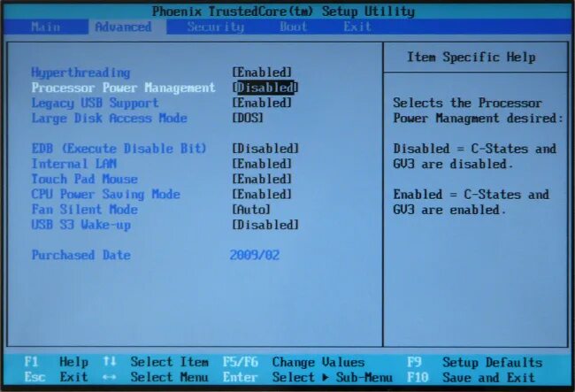Select Touch Pad Mouse label
The height and width of the screenshot is (392, 575).
point(84,179)
